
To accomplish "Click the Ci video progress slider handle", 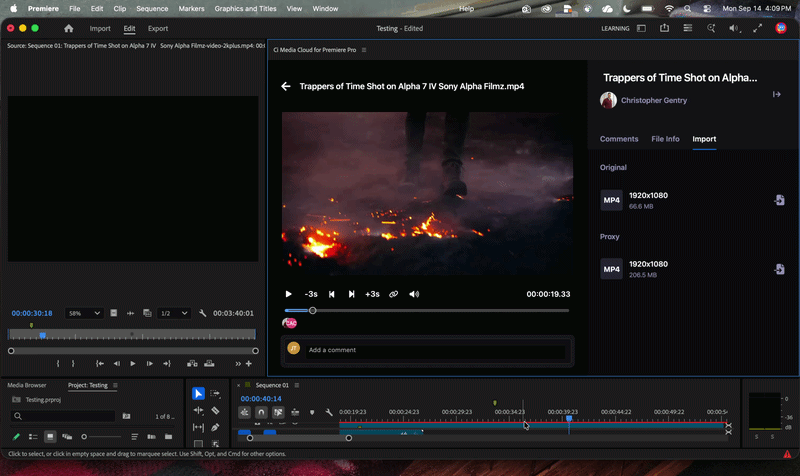I will click(313, 310).
